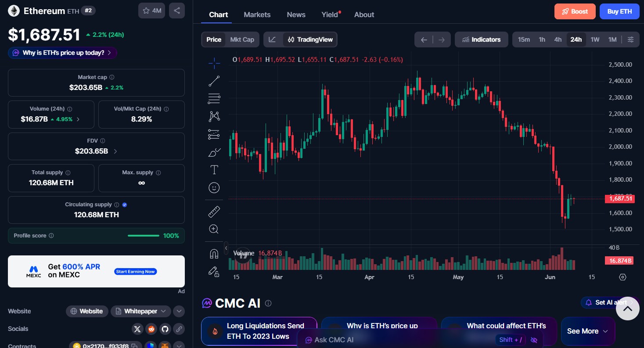Image resolution: width=644 pixels, height=348 pixels.
Task: Open the Fibonacci retracement tool
Action: tap(214, 99)
